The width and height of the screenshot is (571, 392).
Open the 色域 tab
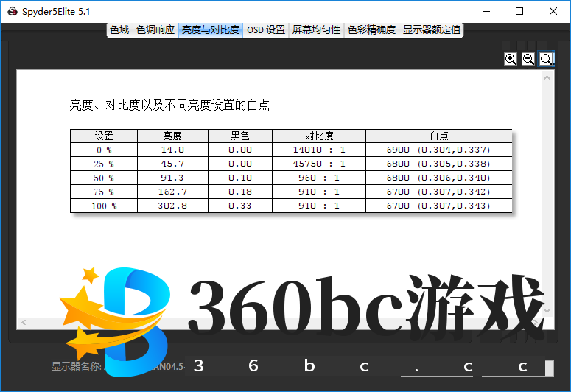tap(119, 30)
